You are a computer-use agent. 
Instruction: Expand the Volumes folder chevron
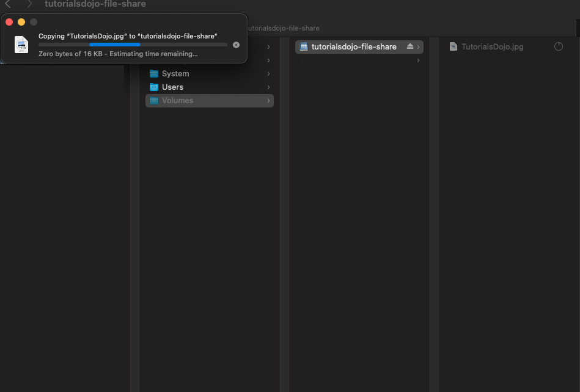click(x=268, y=101)
